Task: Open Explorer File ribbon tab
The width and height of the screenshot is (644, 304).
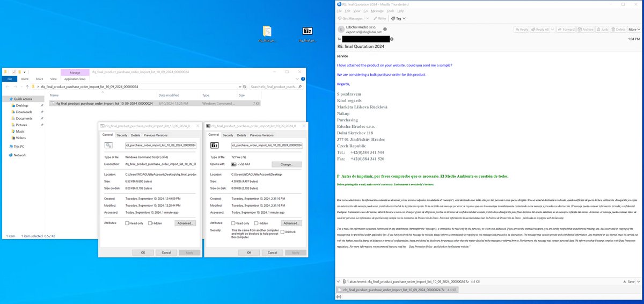Action: coord(10,79)
